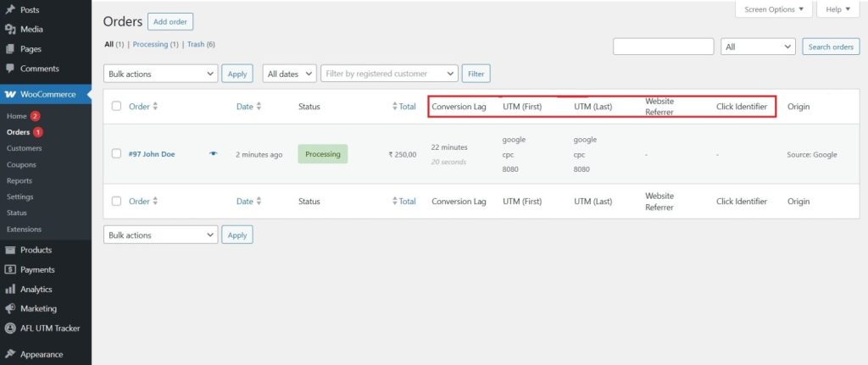Viewport: 868px width, 365px height.
Task: Open the WooCommerce Settings submenu item
Action: (20, 196)
